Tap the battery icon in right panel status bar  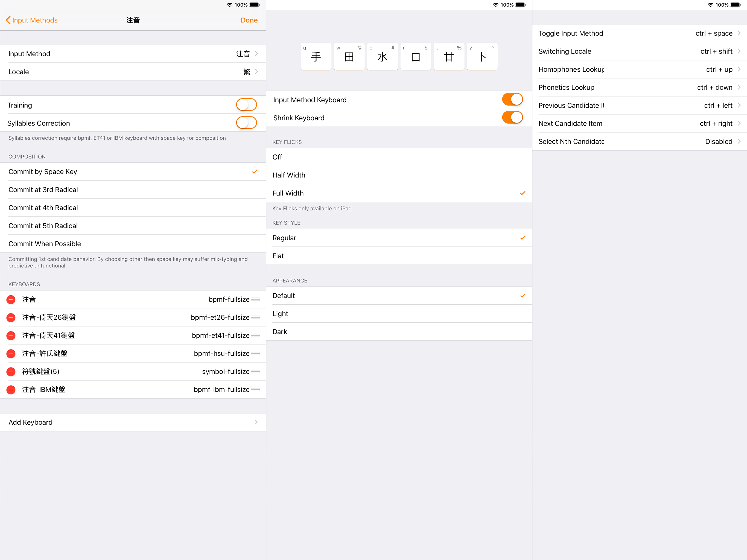[x=735, y=5]
